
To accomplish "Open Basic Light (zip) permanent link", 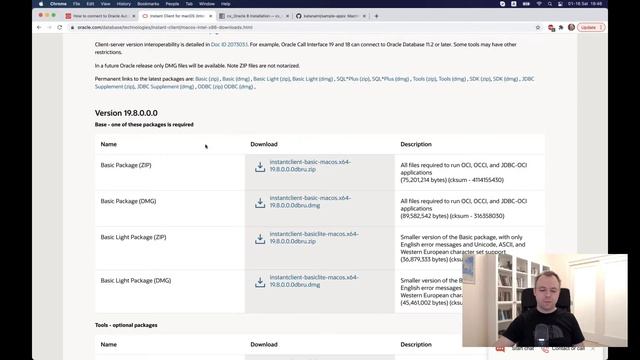I will (271, 79).
